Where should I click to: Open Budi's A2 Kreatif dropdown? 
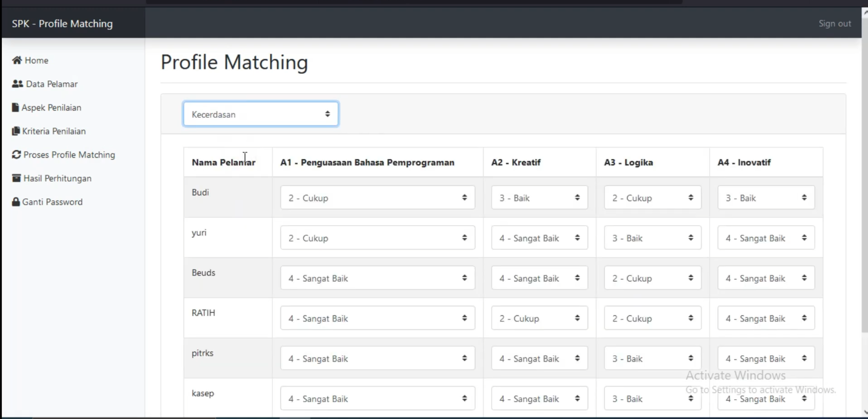(x=539, y=198)
